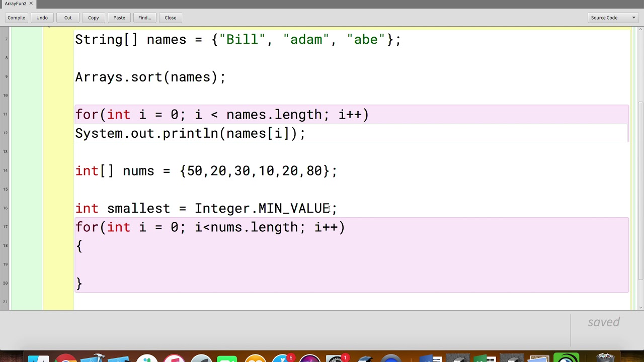The width and height of the screenshot is (644, 362).
Task: Click the empty line 19 inside the loop
Action: pyautogui.click(x=352, y=264)
